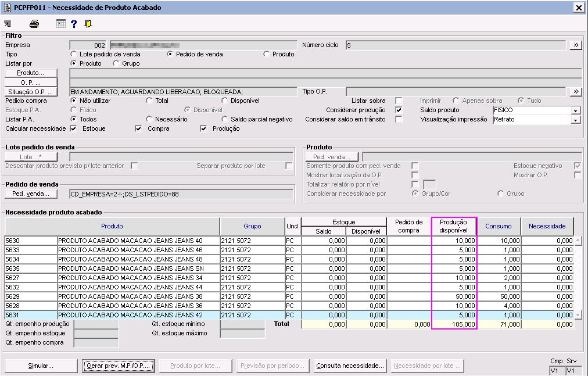
Task: Close the PCPFP011 window
Action: 579,8
